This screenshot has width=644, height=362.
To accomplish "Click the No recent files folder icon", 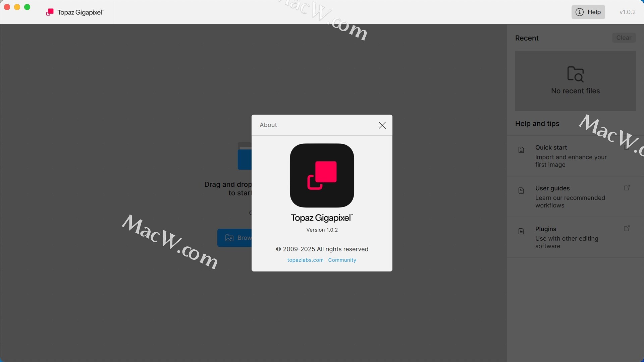I will 575,74.
